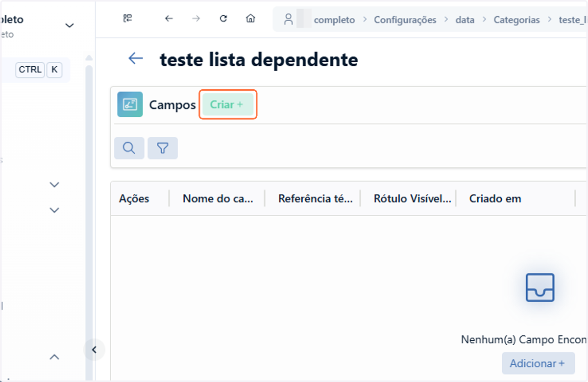Navigate to the 'Categorias' breadcrumb
588x382 pixels.
tap(516, 20)
